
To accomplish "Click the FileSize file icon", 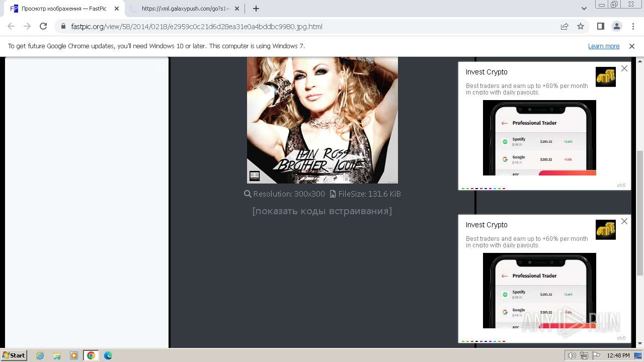I will pyautogui.click(x=333, y=194).
